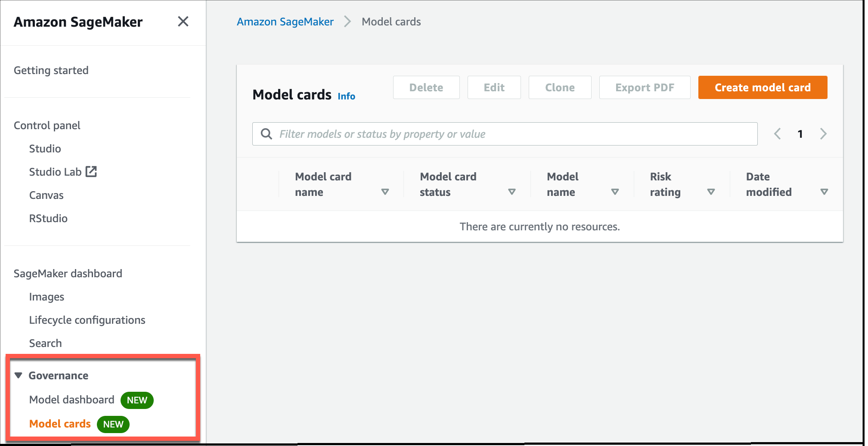868x446 pixels.
Task: Click the Studio Lab external link icon
Action: (x=91, y=172)
